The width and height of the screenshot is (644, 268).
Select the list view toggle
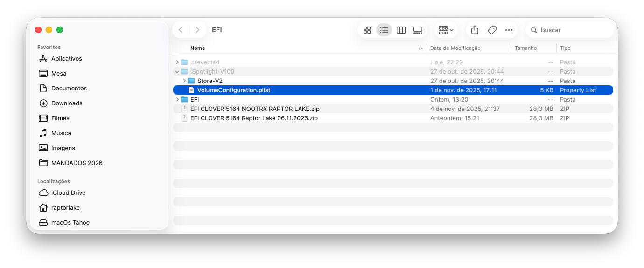tap(384, 30)
